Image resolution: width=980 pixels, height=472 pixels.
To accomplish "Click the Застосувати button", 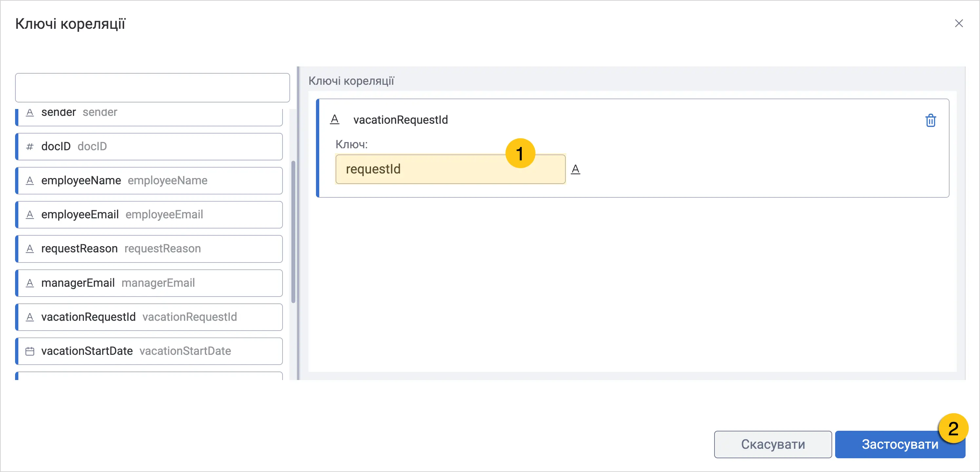I will [x=900, y=444].
